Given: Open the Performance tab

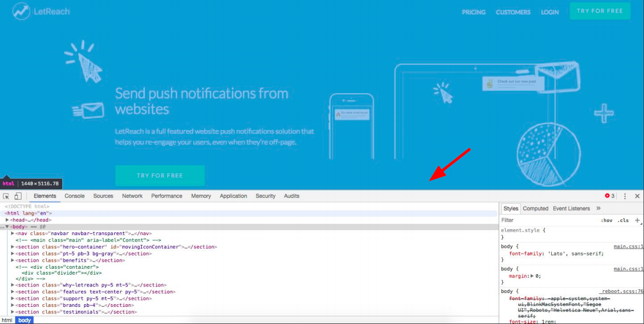Looking at the screenshot, I should [x=167, y=196].
